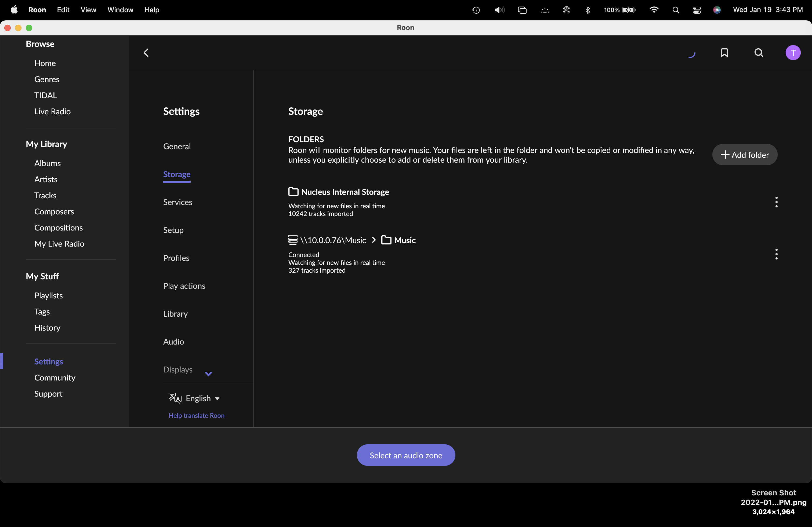Screen dimensions: 812x527
Task: Open Community in sidebar
Action: point(55,377)
